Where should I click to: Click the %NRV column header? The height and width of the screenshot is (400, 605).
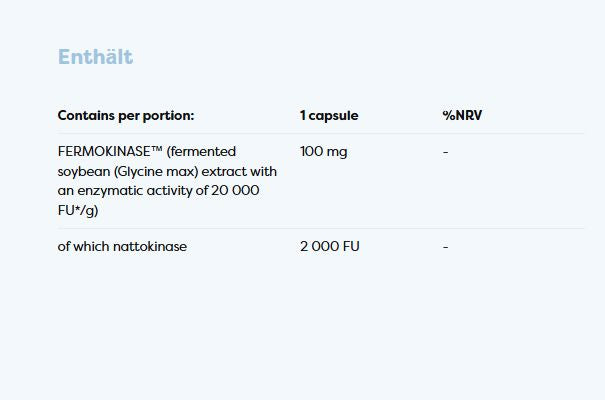(462, 116)
